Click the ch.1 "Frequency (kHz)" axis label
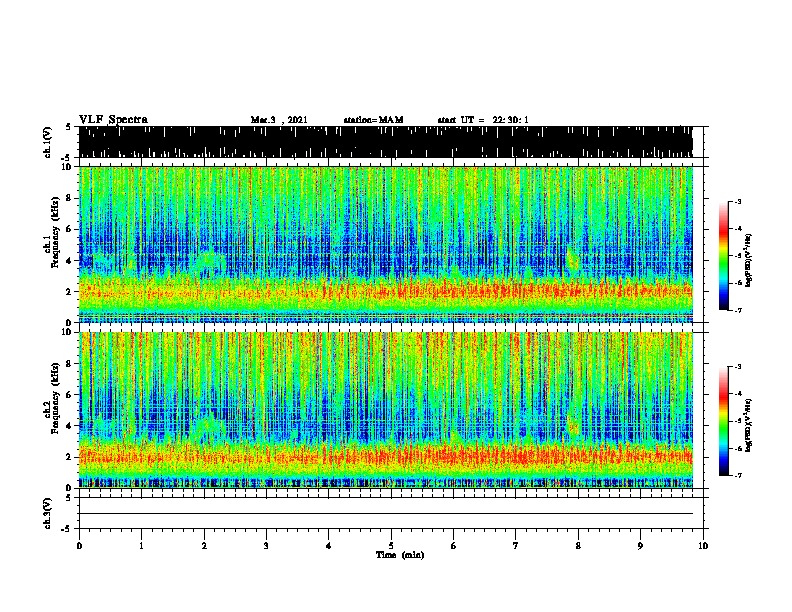The image size is (792, 612). click(x=55, y=233)
